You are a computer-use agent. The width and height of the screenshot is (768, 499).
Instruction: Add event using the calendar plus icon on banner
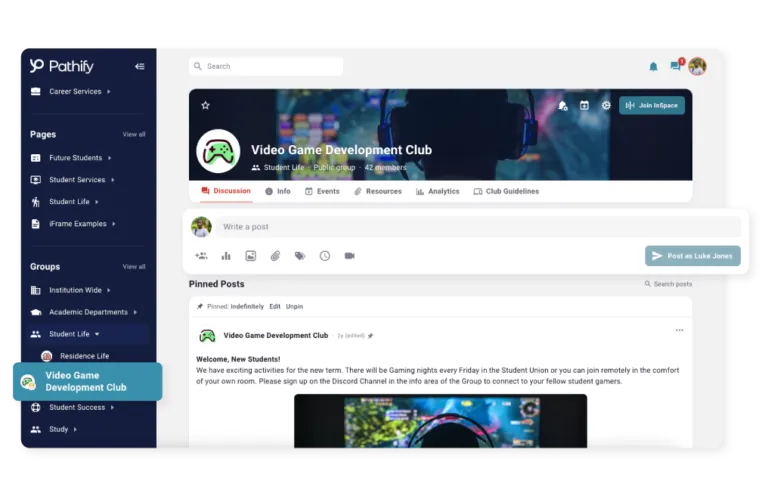point(584,105)
